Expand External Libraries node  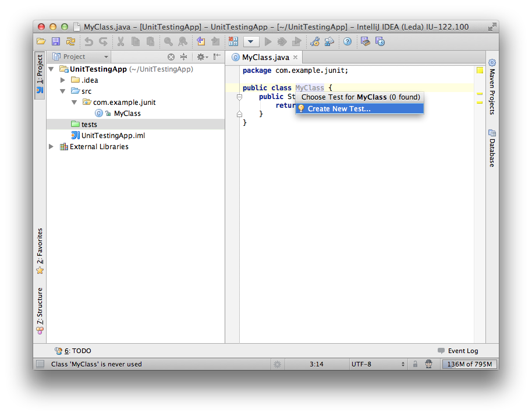[51, 147]
